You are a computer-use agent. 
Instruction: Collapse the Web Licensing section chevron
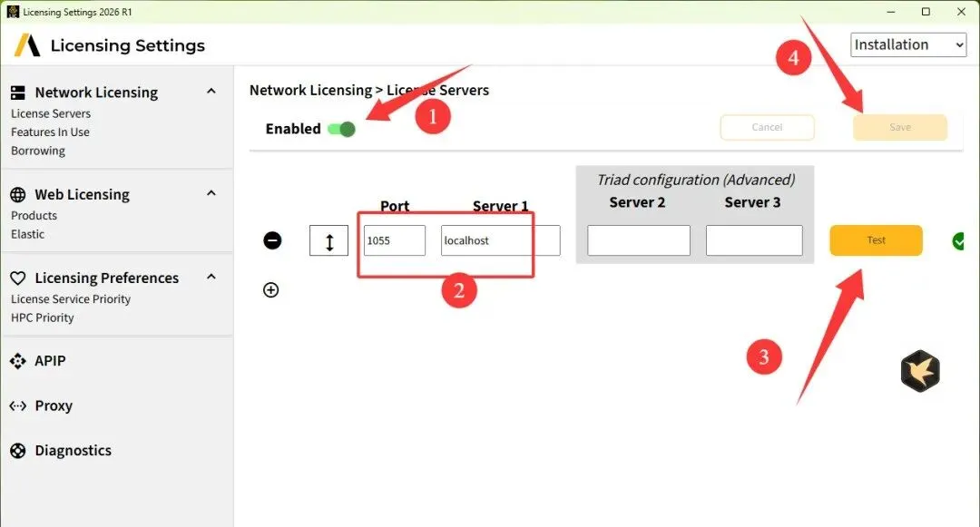click(211, 193)
